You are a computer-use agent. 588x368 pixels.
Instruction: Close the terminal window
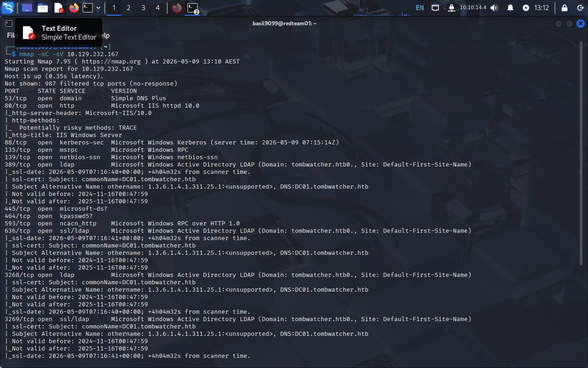[x=581, y=23]
